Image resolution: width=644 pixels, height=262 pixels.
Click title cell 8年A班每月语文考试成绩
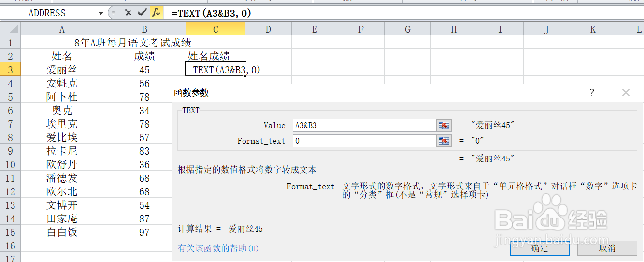(x=133, y=43)
